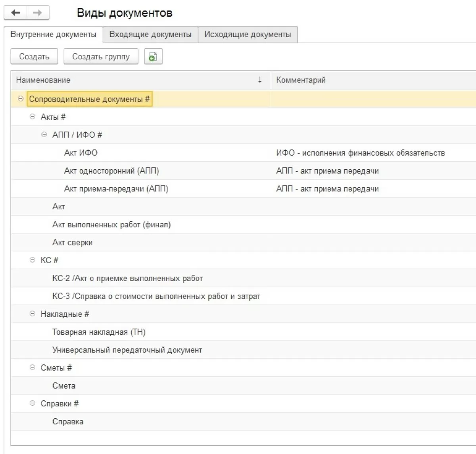
Task: Select the Внутренние документы tab
Action: 53,34
